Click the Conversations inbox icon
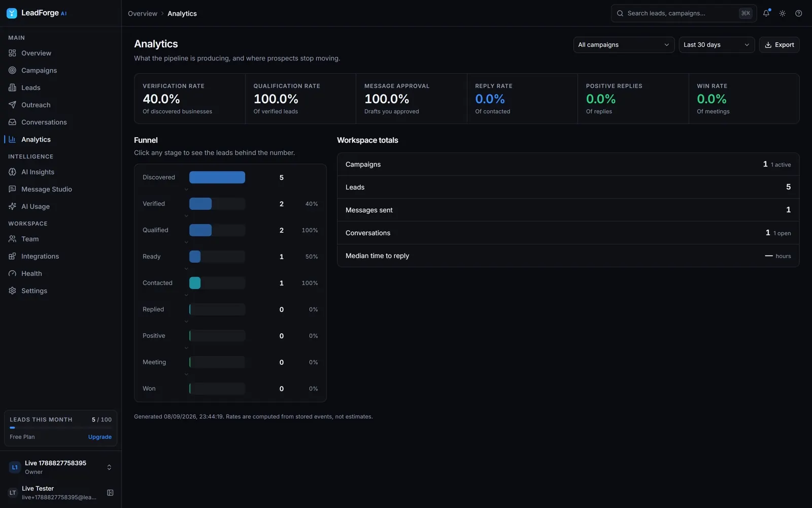Screen dimensions: 812x508 point(12,122)
